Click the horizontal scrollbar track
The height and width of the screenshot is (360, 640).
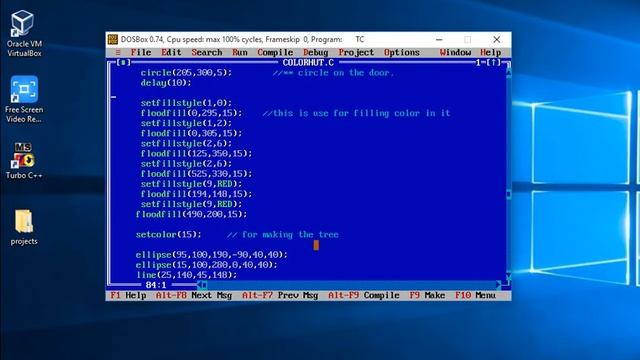(351, 284)
